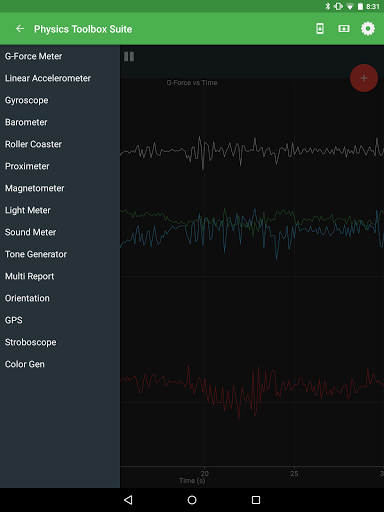Tap the Android home button
The height and width of the screenshot is (512, 384).
(192, 500)
